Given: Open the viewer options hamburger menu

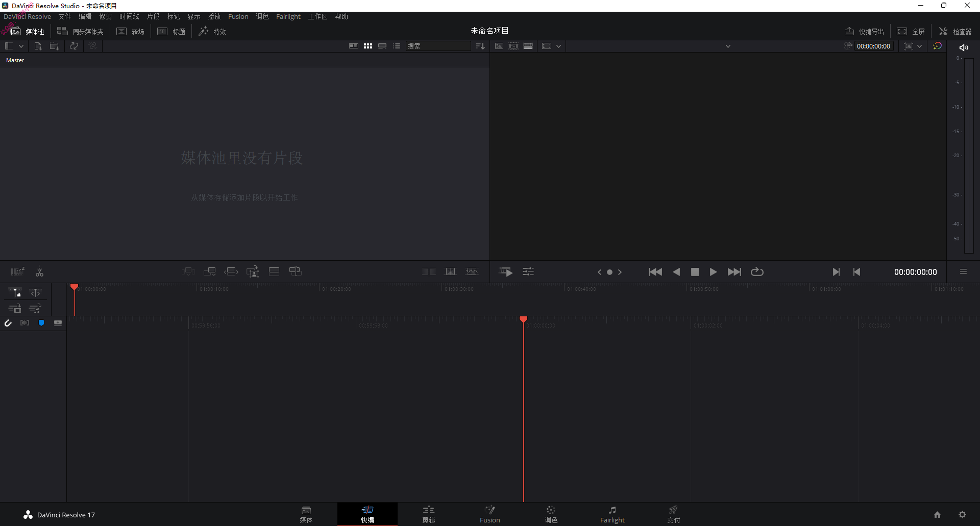Looking at the screenshot, I should pyautogui.click(x=963, y=272).
